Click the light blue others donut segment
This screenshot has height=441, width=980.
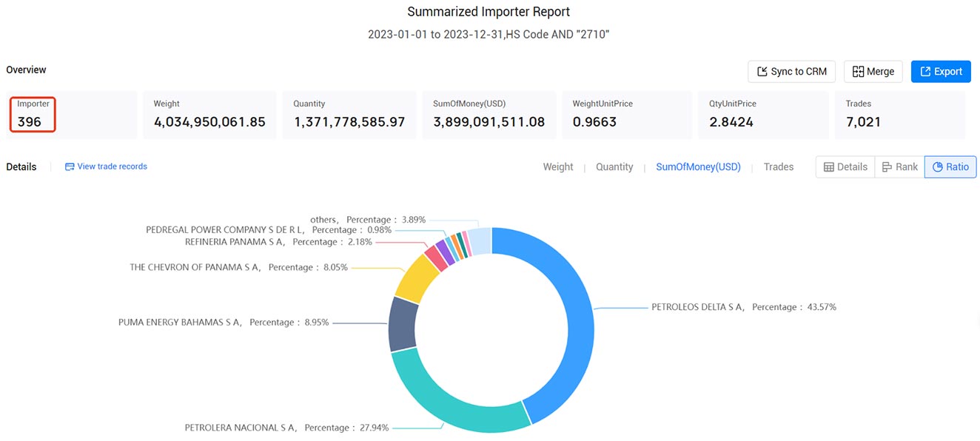pyautogui.click(x=481, y=241)
